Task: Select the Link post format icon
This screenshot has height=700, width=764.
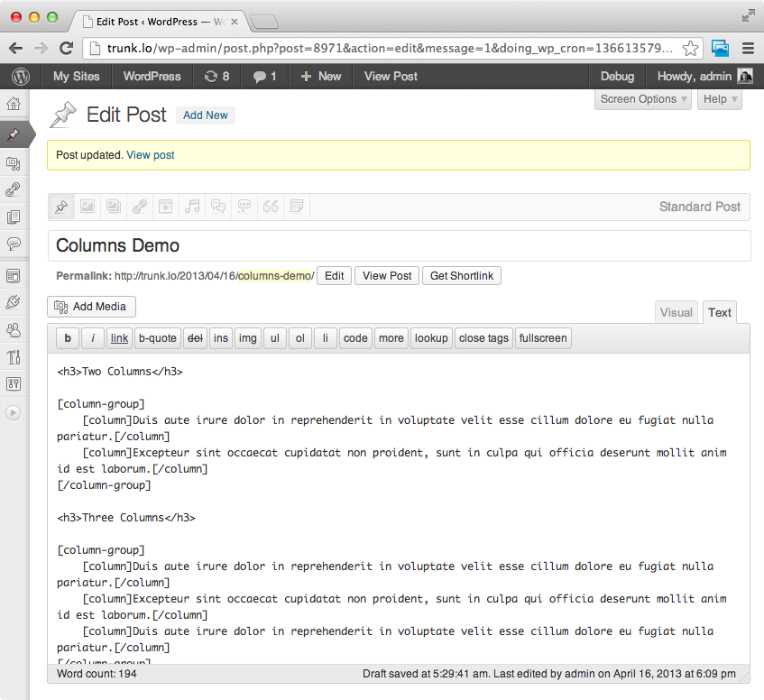Action: tap(140, 207)
